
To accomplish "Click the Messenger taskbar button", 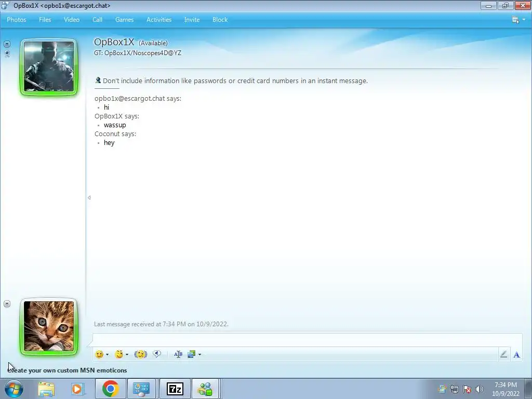I will point(206,389).
